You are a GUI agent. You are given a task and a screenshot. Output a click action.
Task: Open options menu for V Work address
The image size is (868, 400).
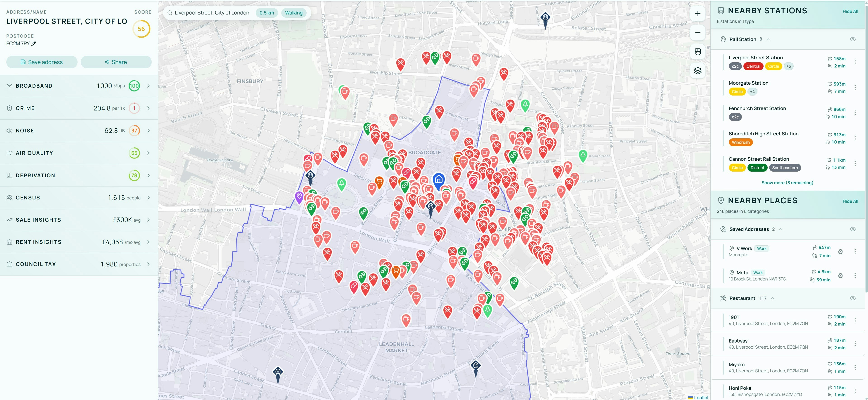point(855,251)
